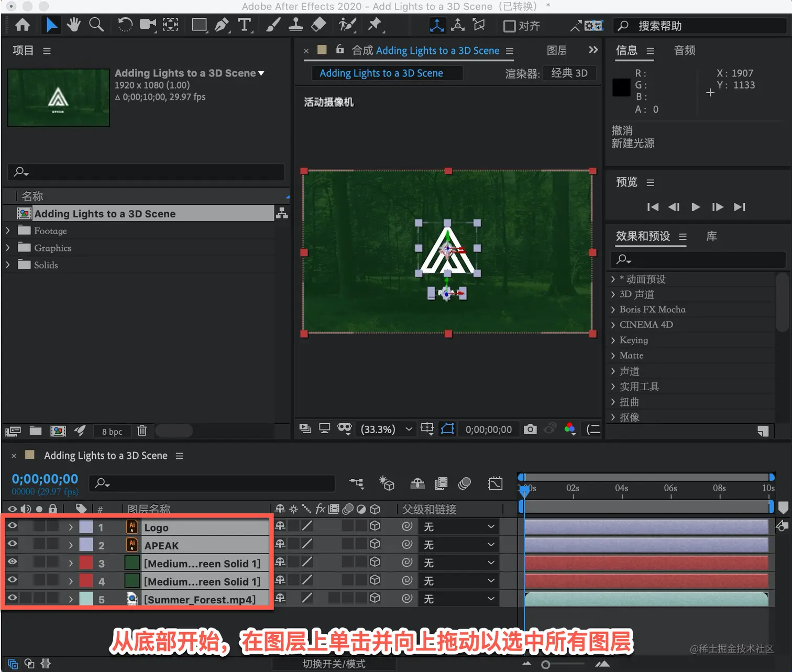Select the Rectangle shape tool
792x672 pixels.
[x=199, y=25]
